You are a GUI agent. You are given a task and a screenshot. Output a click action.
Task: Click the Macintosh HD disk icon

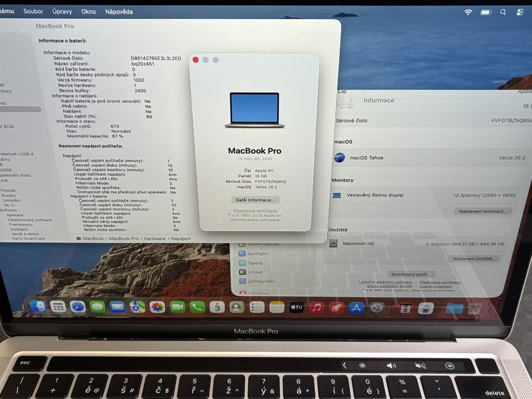click(x=333, y=243)
